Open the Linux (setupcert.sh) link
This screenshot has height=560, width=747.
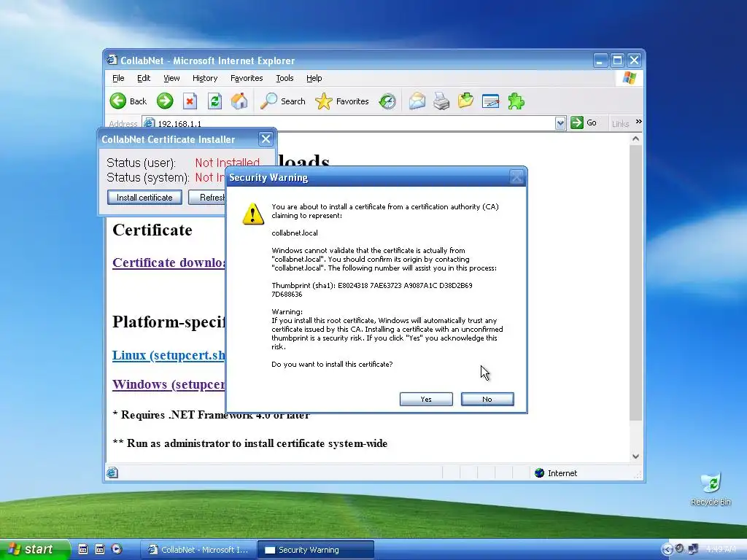(169, 355)
